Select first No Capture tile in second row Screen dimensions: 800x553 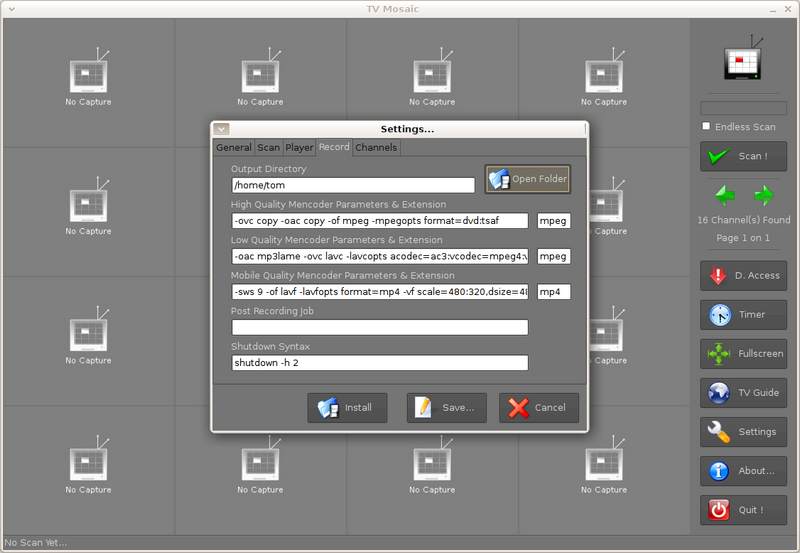[89, 212]
